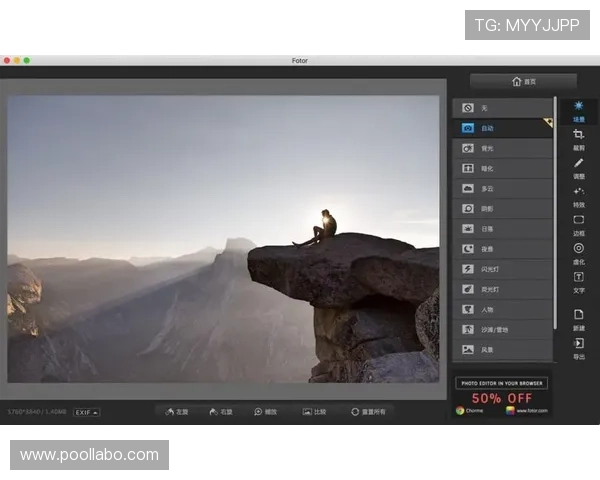The width and height of the screenshot is (600, 480).
Task: Click the 50% OFF browser editor banner
Action: tap(500, 396)
